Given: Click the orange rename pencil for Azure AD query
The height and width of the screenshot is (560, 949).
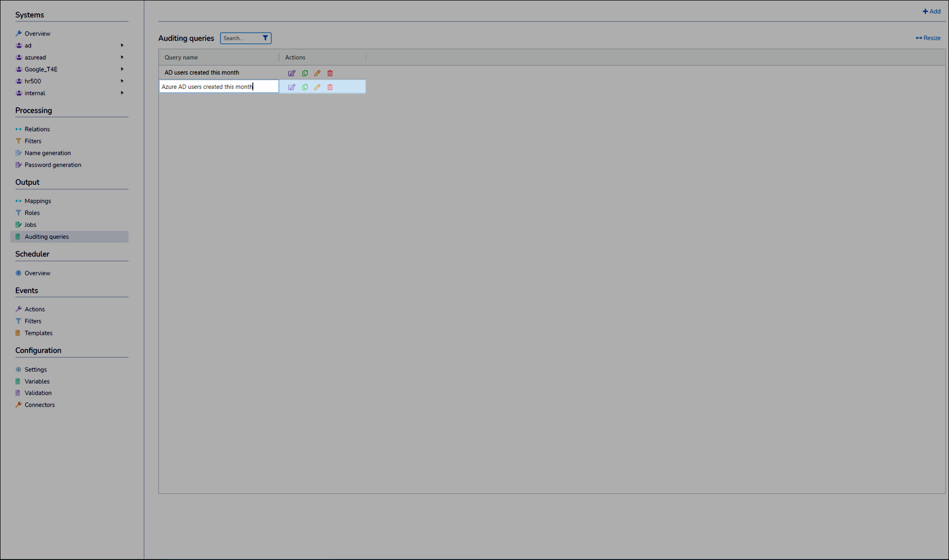Looking at the screenshot, I should (x=317, y=86).
